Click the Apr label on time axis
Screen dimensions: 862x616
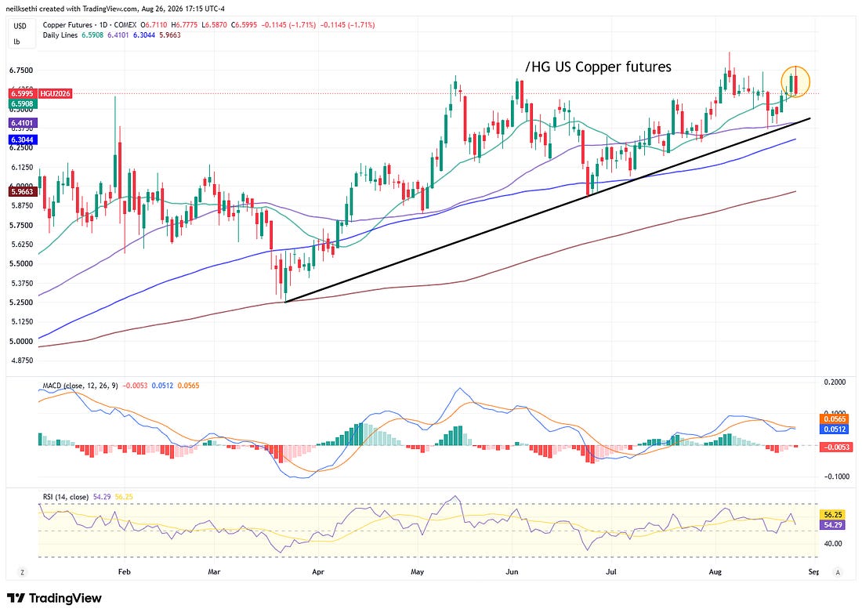point(318,572)
